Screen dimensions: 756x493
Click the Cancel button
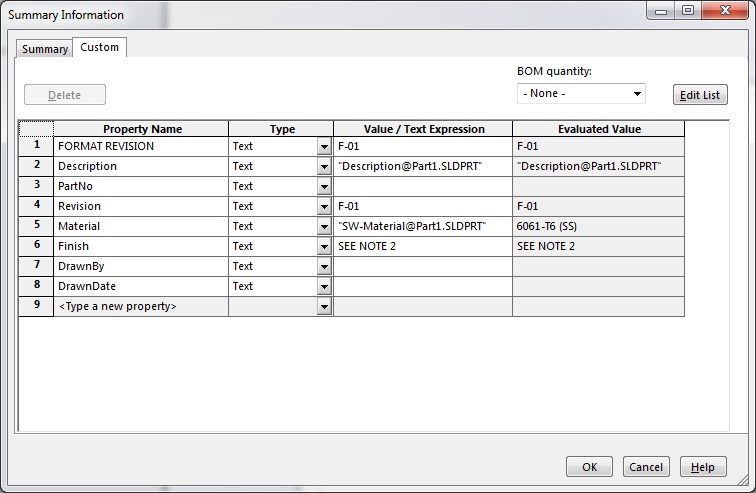[646, 467]
